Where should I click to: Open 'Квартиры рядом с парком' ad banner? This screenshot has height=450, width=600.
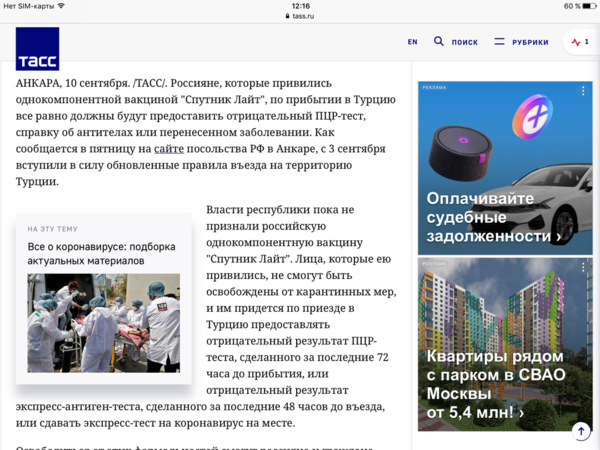[505, 345]
